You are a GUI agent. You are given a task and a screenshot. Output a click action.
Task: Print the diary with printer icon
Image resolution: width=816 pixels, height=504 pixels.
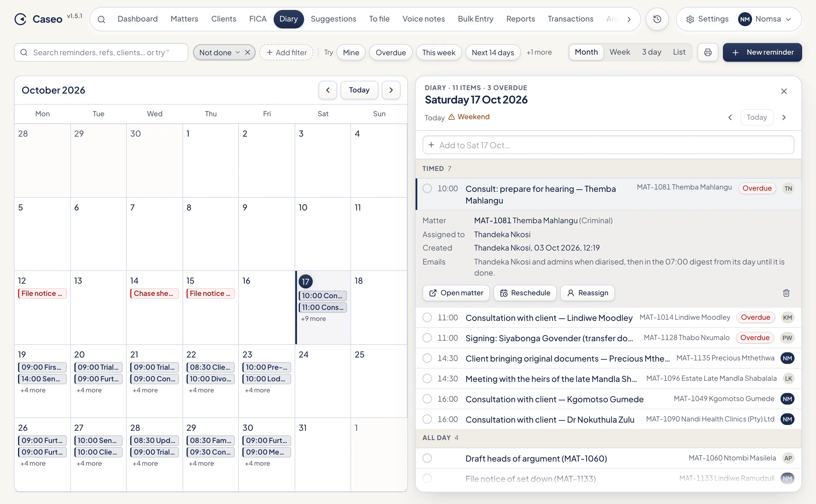[x=708, y=52]
